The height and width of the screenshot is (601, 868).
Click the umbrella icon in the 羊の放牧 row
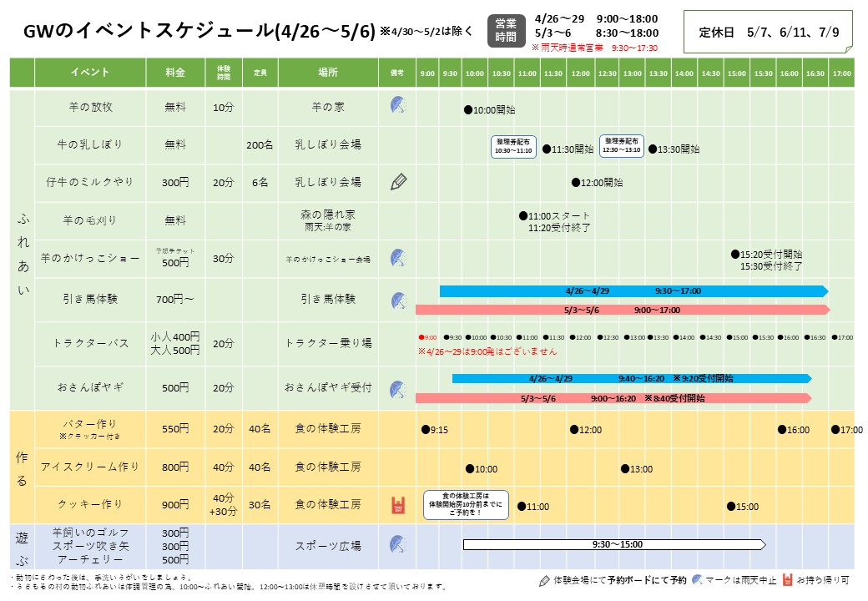[397, 106]
